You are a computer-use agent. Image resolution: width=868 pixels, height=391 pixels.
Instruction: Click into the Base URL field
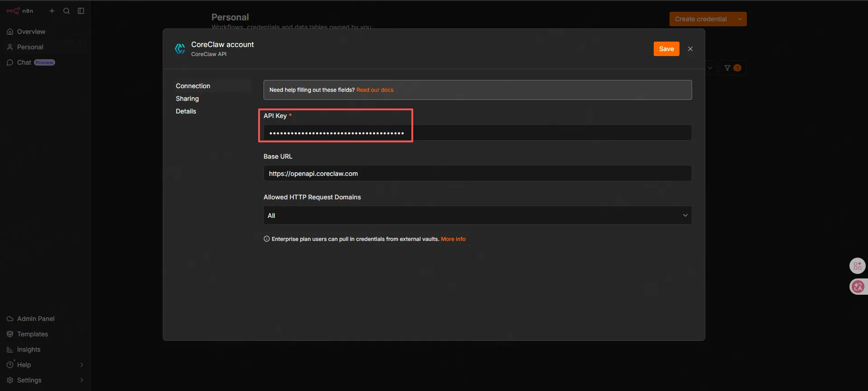(477, 173)
